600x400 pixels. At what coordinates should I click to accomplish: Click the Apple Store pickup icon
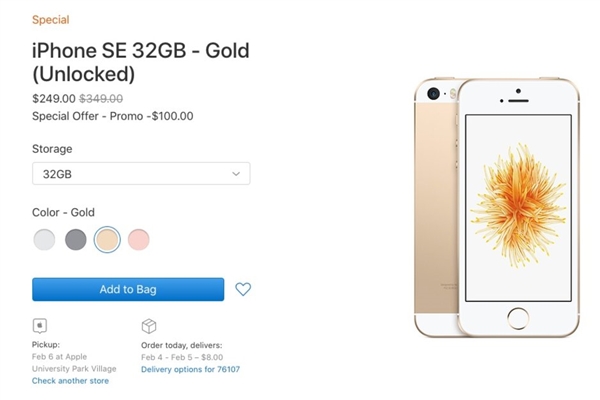[40, 326]
